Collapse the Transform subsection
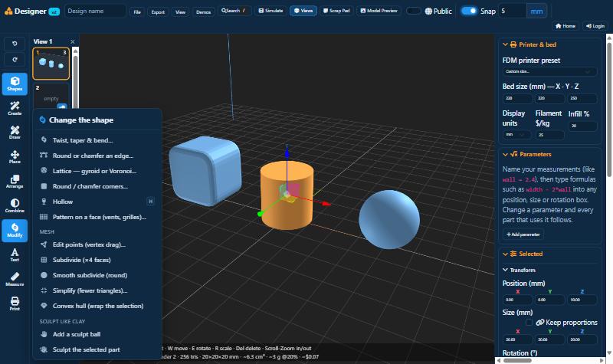613x364 pixels. tap(505, 270)
